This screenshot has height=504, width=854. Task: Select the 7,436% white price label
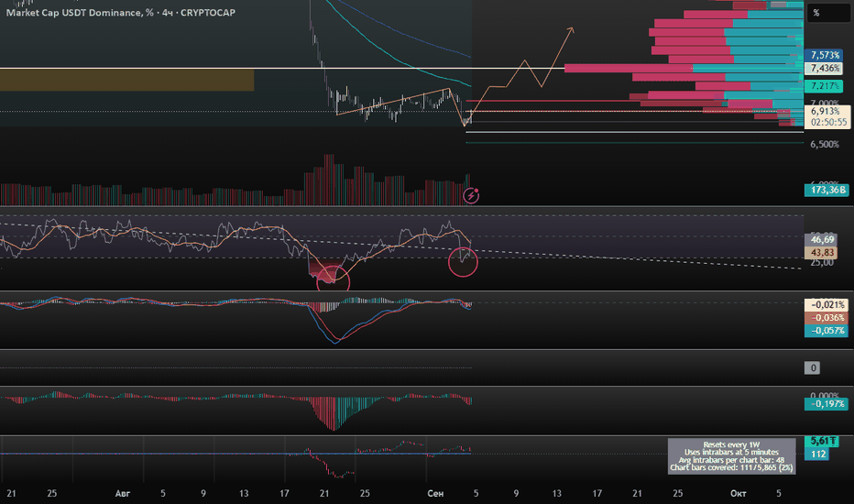coord(824,68)
